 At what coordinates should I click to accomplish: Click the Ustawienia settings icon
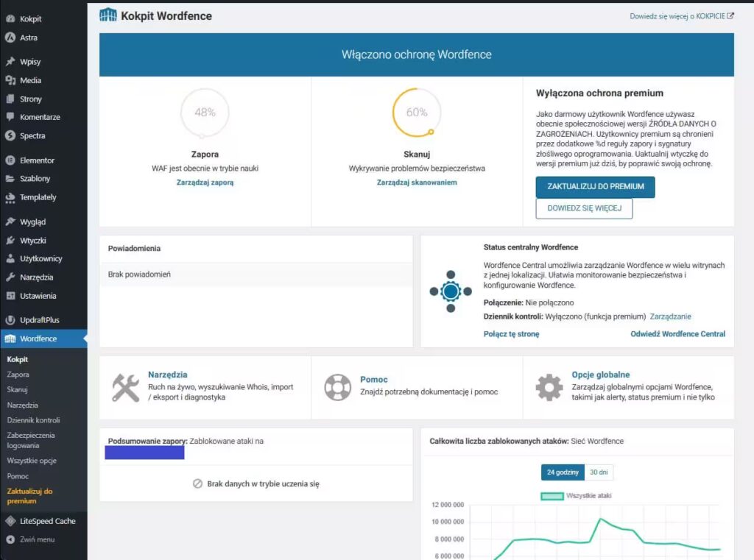pyautogui.click(x=10, y=296)
